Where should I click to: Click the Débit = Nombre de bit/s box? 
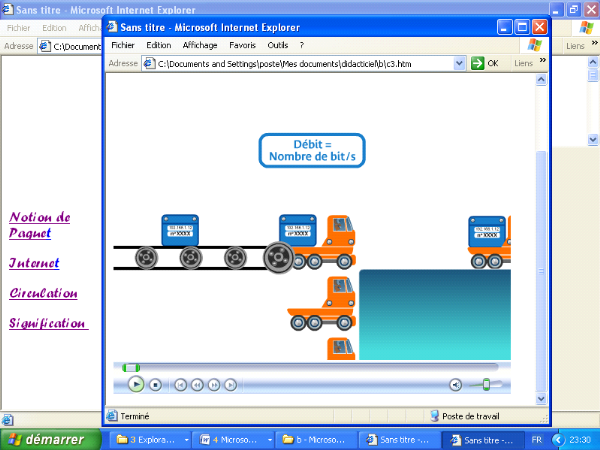(312, 150)
